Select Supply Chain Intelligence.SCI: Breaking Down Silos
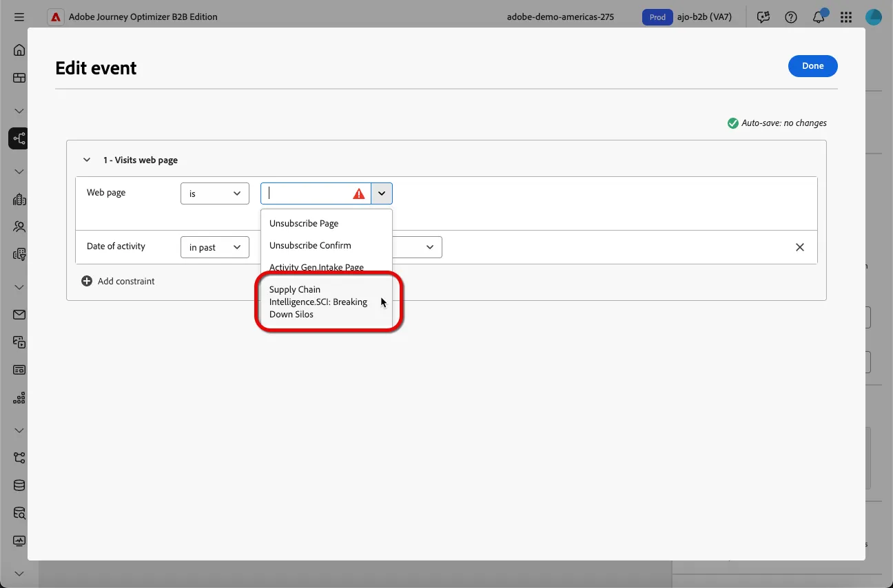The image size is (893, 588). click(x=327, y=302)
